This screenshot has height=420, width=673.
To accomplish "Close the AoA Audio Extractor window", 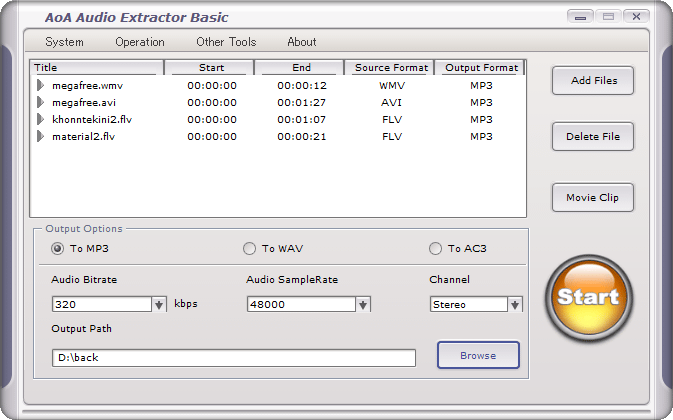I will (x=637, y=17).
